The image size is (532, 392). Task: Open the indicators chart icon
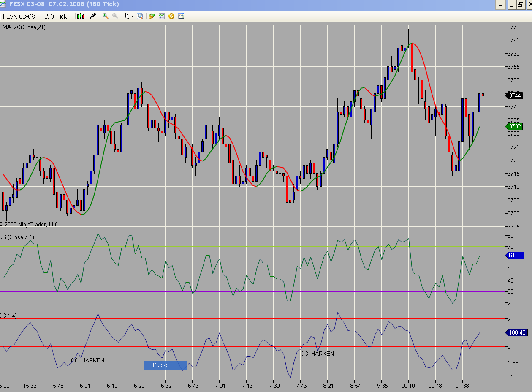click(x=162, y=16)
